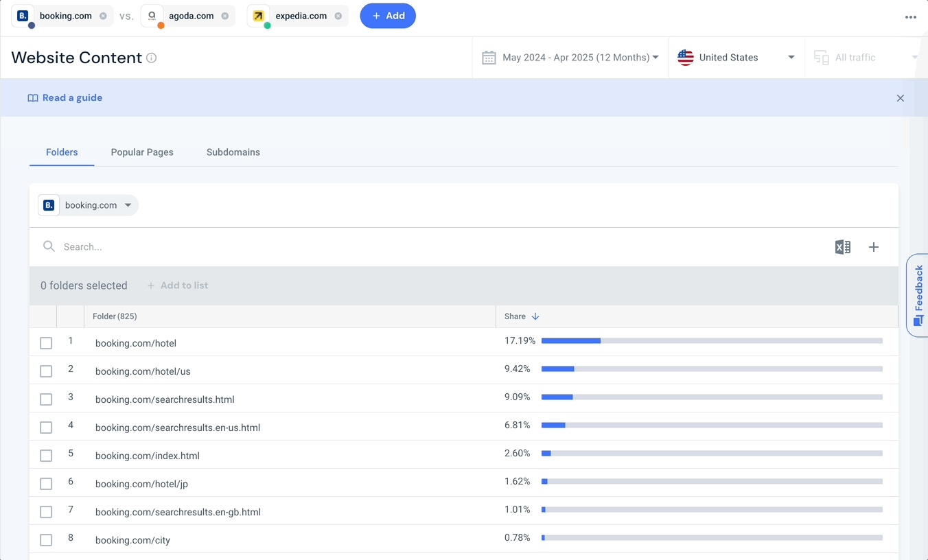Viewport: 928px width, 560px height.
Task: Check the booking.com/searchresults.html checkbox
Action: 46,399
